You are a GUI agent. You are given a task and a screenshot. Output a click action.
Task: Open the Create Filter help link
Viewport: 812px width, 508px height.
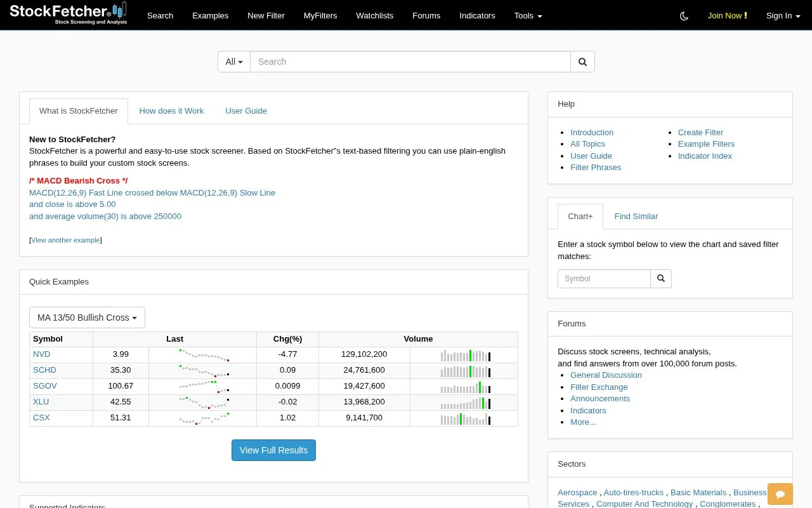[700, 133]
